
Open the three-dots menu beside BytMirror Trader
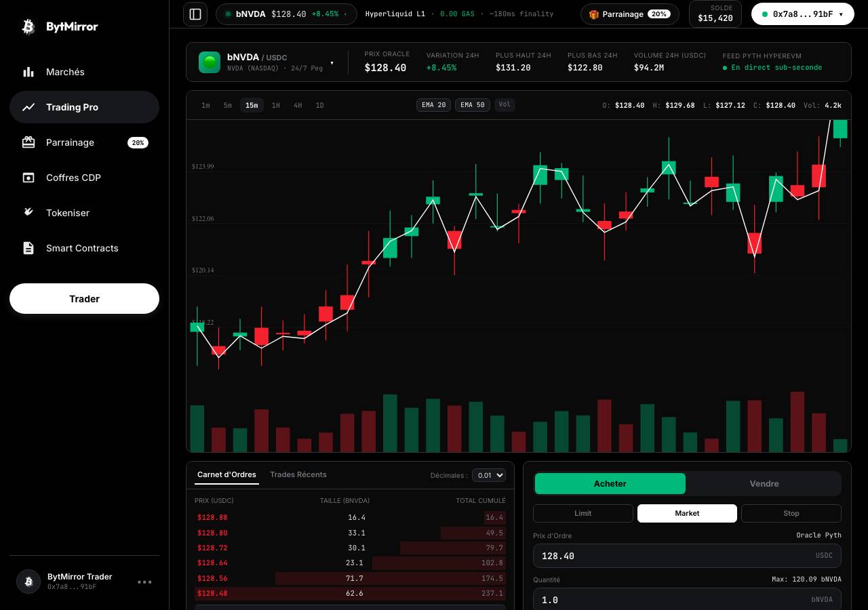(144, 582)
